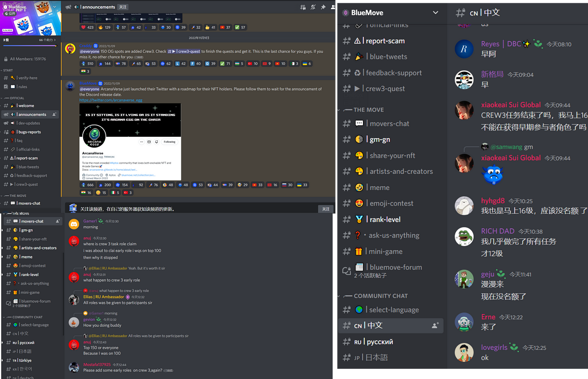588x379 pixels.
Task: Click 关注 follow button in announcements header
Action: (x=123, y=7)
